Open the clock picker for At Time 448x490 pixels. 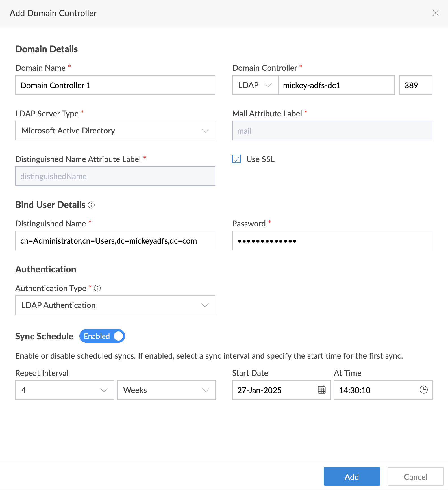(x=423, y=390)
